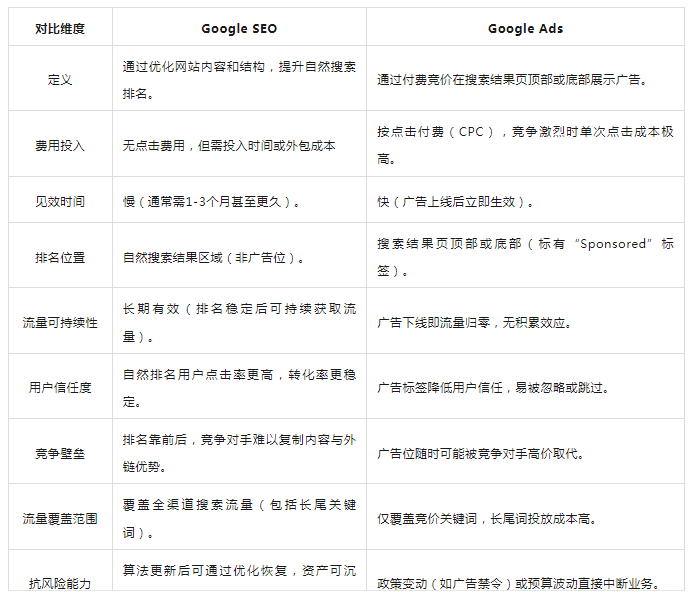688x592 pixels.
Task: Select the '见效时间' row label
Action: [x=60, y=200]
